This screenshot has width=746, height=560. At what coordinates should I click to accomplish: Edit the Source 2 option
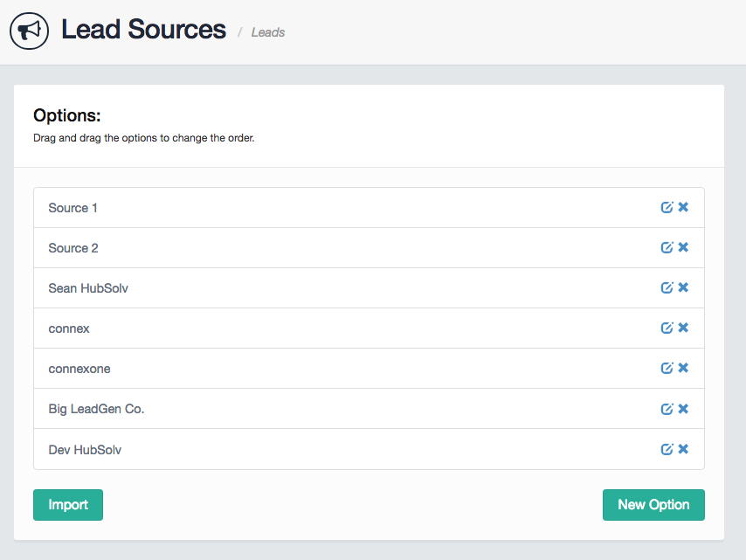tap(667, 248)
